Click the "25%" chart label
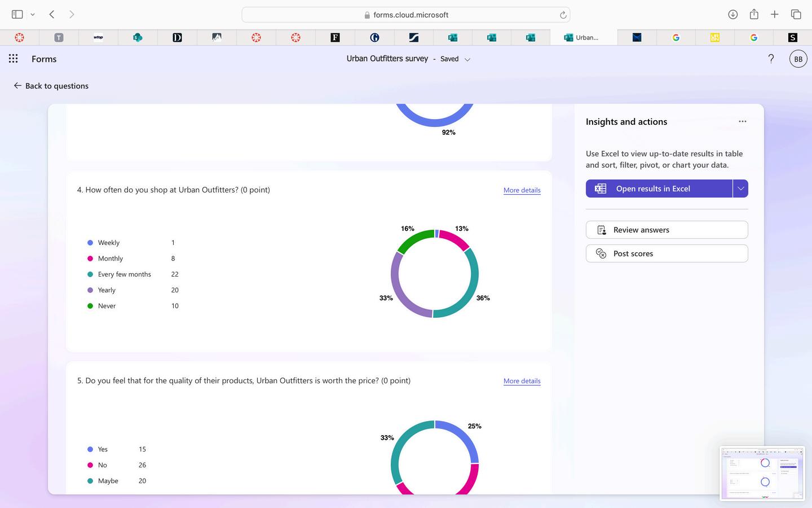Viewport: 812px width, 508px height. pyautogui.click(x=475, y=426)
